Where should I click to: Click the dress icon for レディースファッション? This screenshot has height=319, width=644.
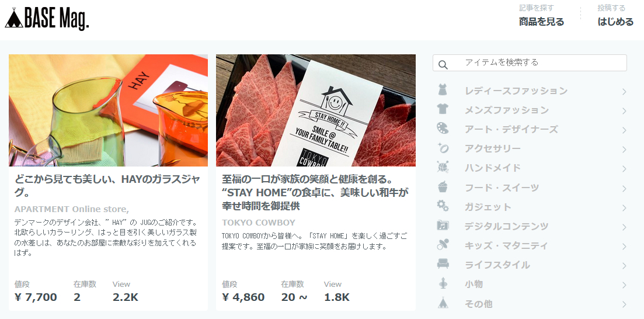[443, 90]
